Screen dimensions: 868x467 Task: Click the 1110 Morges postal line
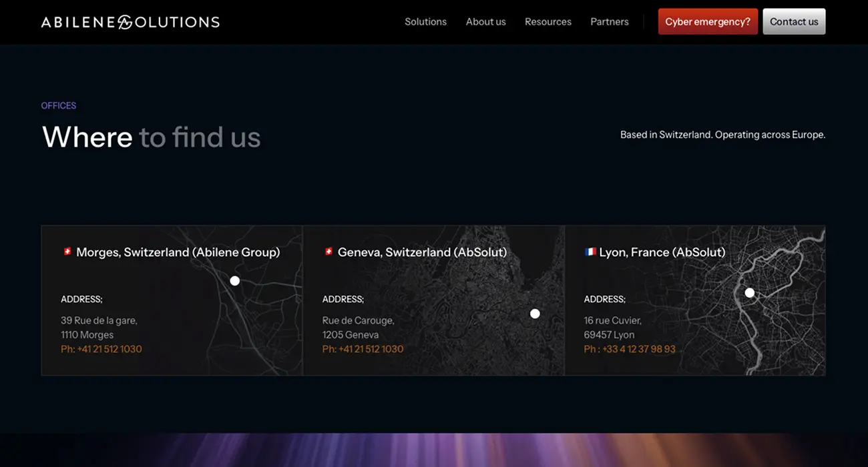tap(87, 335)
